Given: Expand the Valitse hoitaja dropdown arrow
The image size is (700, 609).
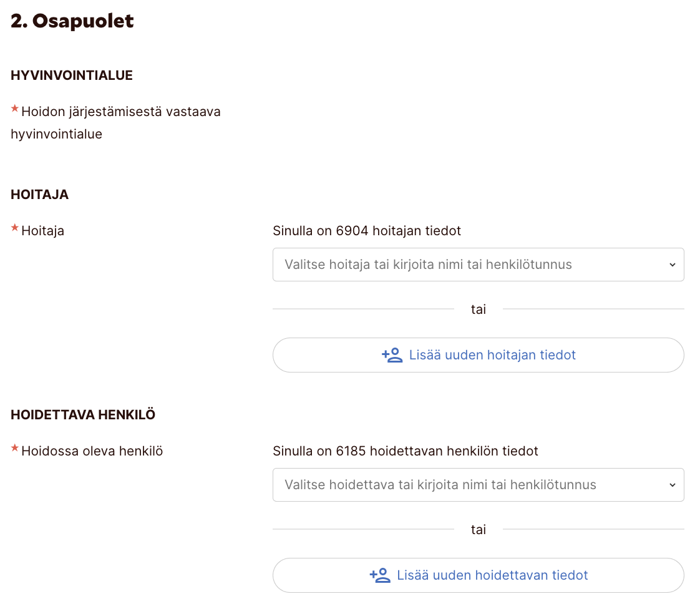Looking at the screenshot, I should [x=672, y=265].
